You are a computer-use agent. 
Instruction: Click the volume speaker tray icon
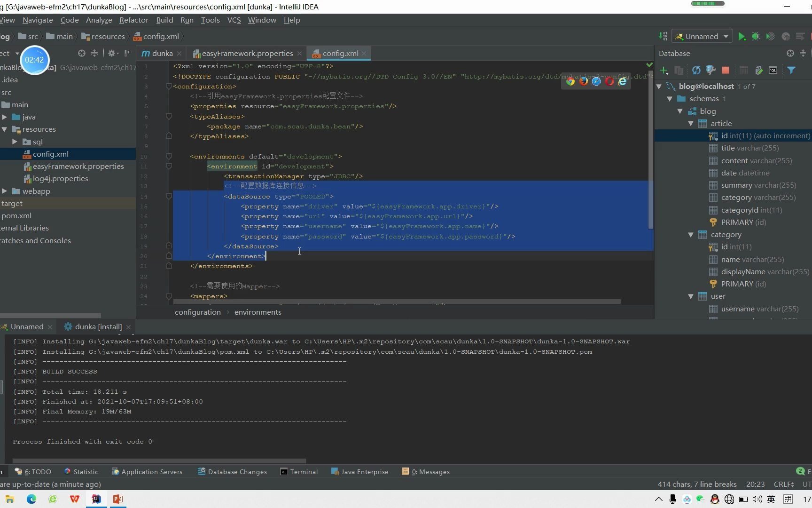757,500
